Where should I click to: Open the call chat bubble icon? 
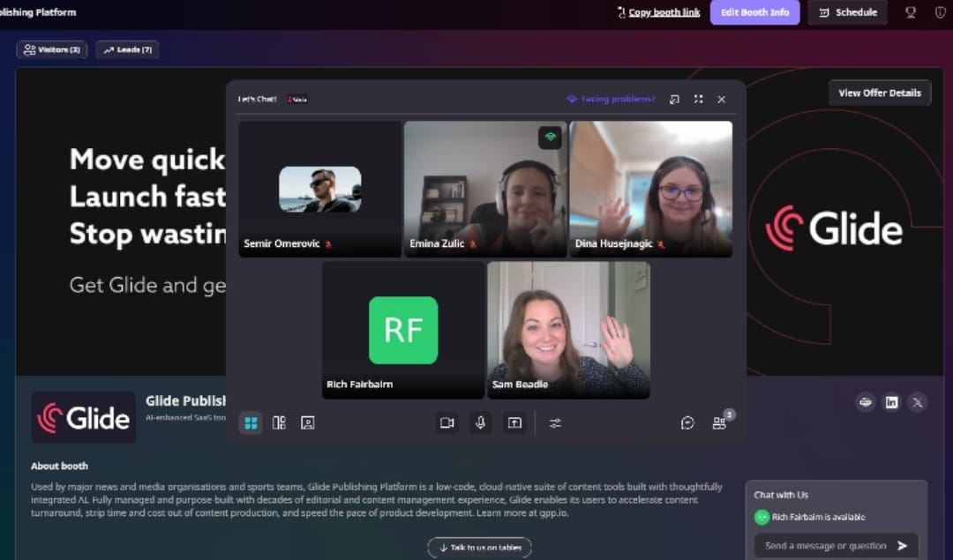(x=687, y=422)
